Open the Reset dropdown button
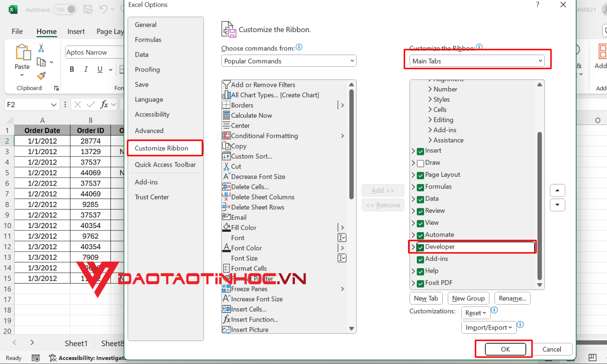This screenshot has height=364, width=607. click(x=475, y=313)
